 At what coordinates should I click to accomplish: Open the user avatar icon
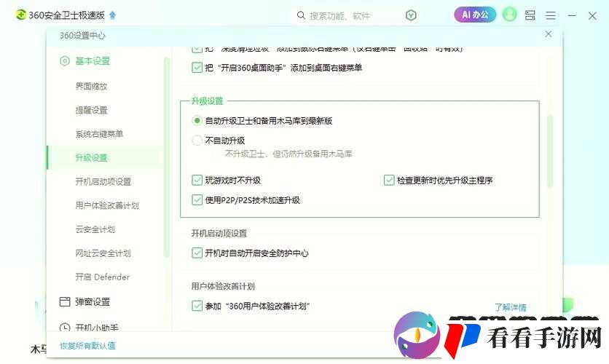tap(509, 15)
